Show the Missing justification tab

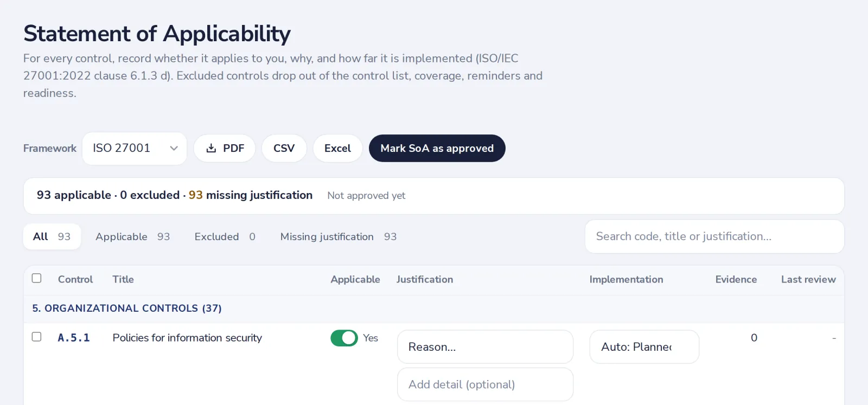(x=339, y=237)
